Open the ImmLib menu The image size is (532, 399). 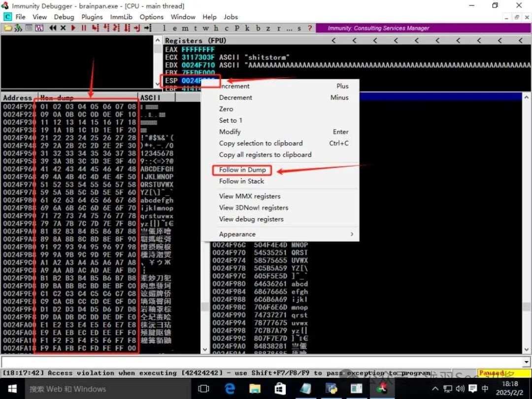click(x=121, y=17)
